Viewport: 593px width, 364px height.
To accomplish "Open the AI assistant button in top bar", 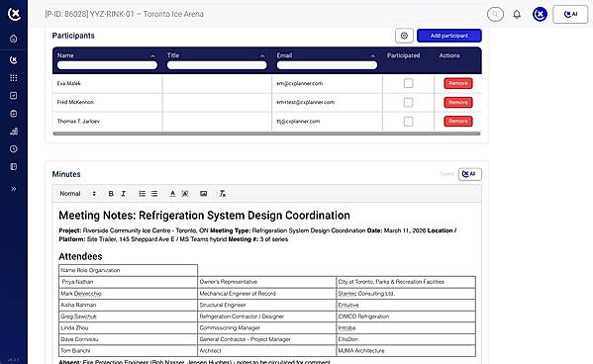I will tap(570, 15).
